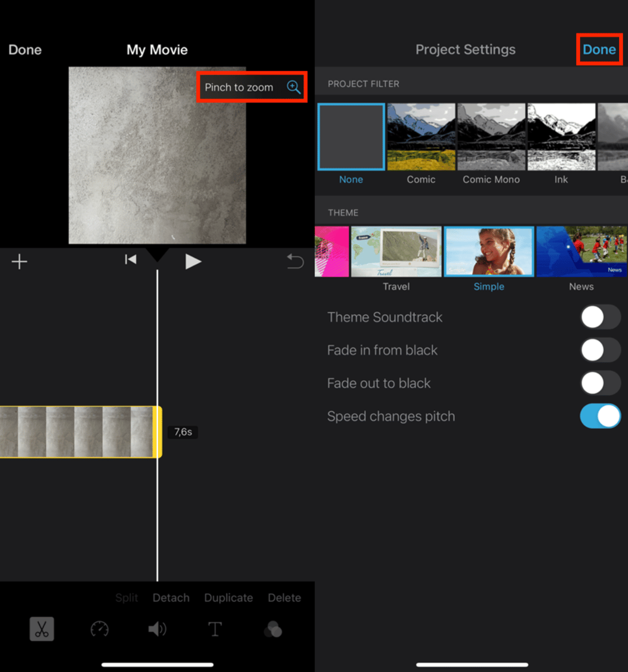The height and width of the screenshot is (672, 628).
Task: Disable Speed changes pitch
Action: tap(600, 417)
